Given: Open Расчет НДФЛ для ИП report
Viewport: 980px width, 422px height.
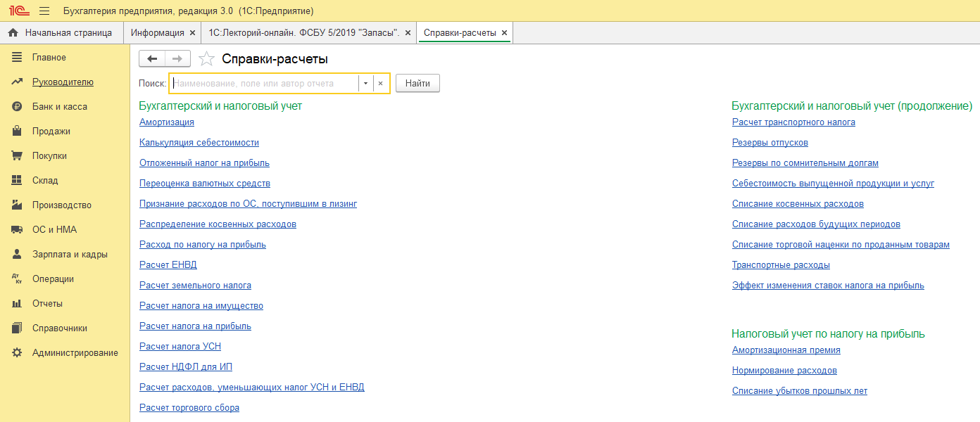Looking at the screenshot, I should click(x=186, y=367).
